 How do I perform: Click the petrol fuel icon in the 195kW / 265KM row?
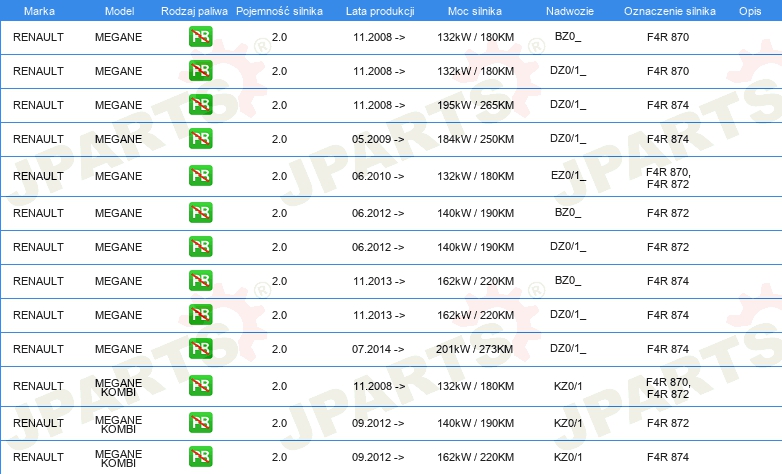point(200,105)
